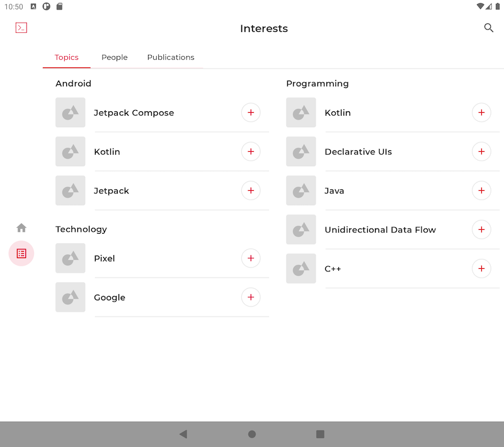Select the 'Jetpack' topic text

[112, 191]
